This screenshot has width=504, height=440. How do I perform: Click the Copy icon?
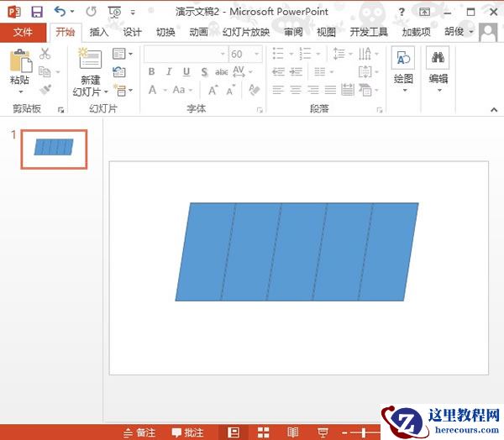(45, 71)
